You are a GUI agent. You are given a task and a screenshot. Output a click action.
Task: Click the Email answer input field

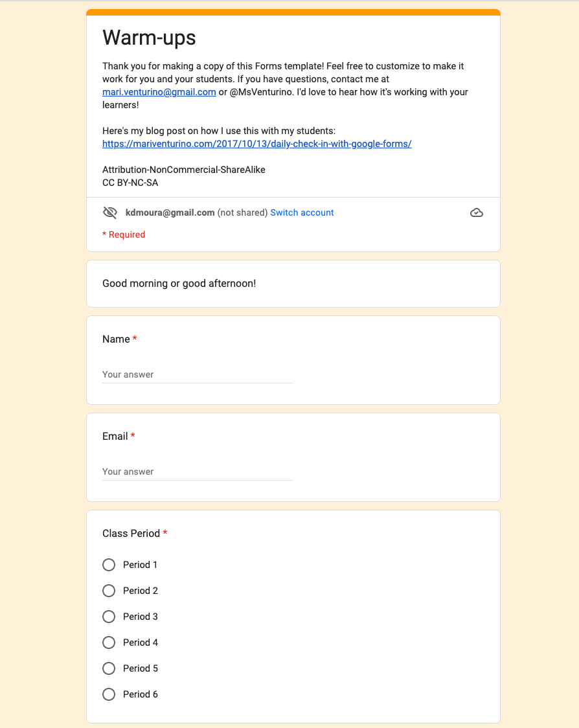pos(198,472)
